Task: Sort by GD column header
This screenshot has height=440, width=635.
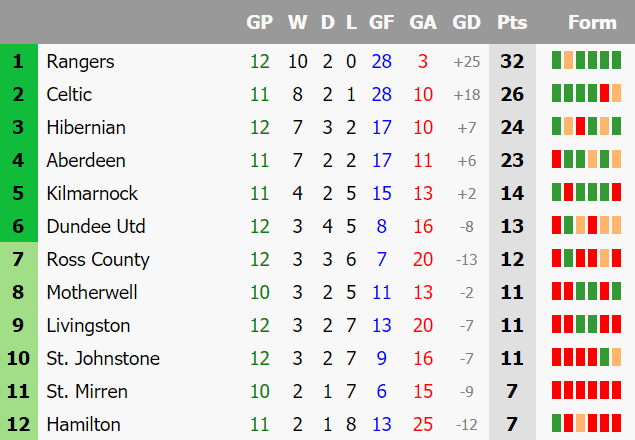Action: (x=466, y=22)
